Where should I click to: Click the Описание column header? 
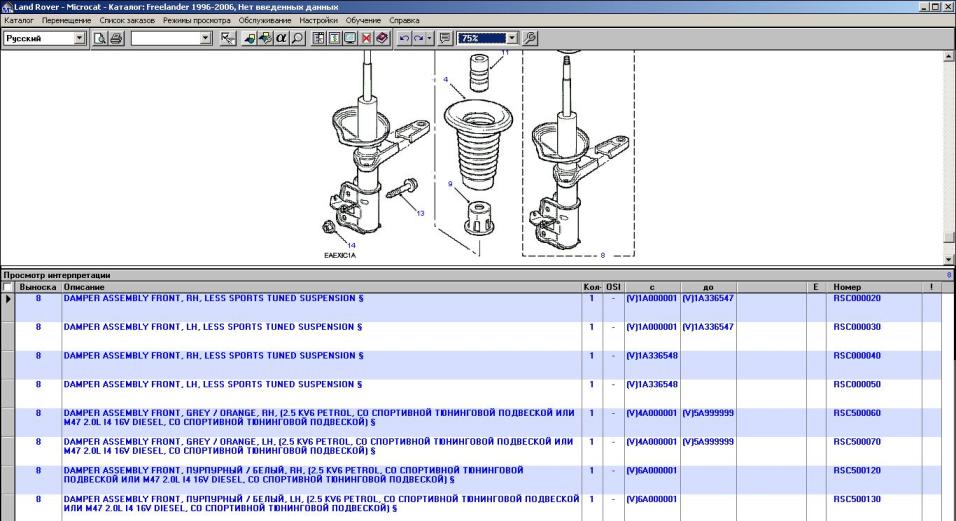(321, 287)
